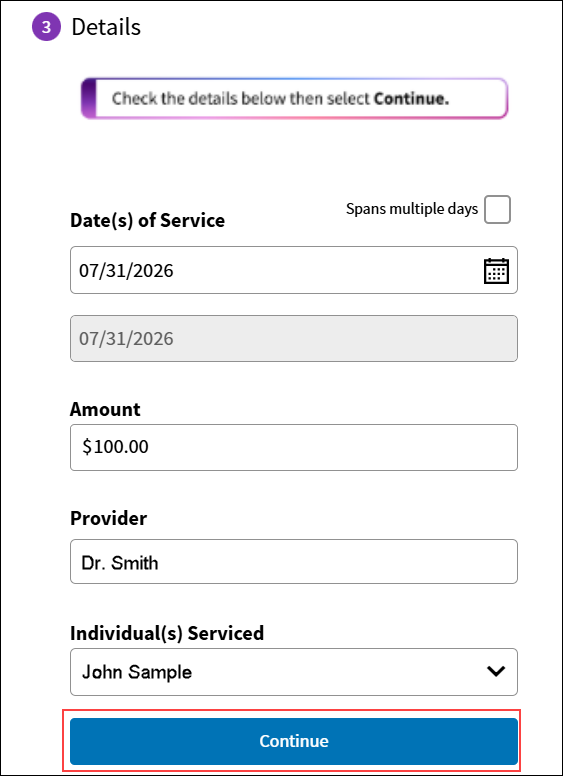Image resolution: width=563 pixels, height=776 pixels.
Task: Click the Details section heading
Action: point(106,27)
